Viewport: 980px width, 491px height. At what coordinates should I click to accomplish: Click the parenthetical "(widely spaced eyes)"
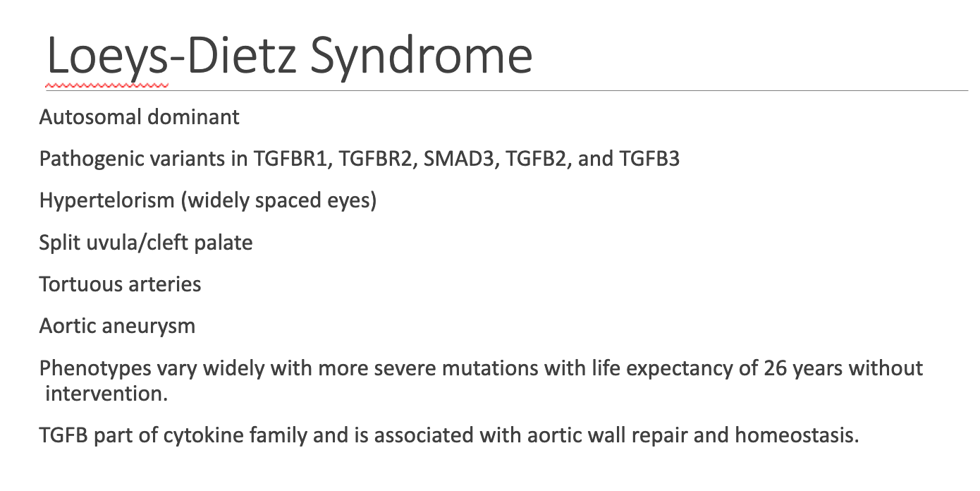(278, 201)
